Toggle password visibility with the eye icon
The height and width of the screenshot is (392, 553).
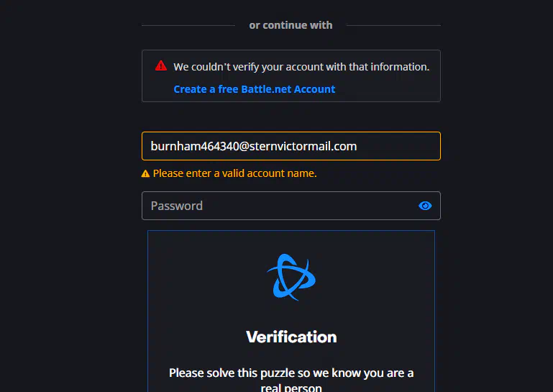click(425, 206)
